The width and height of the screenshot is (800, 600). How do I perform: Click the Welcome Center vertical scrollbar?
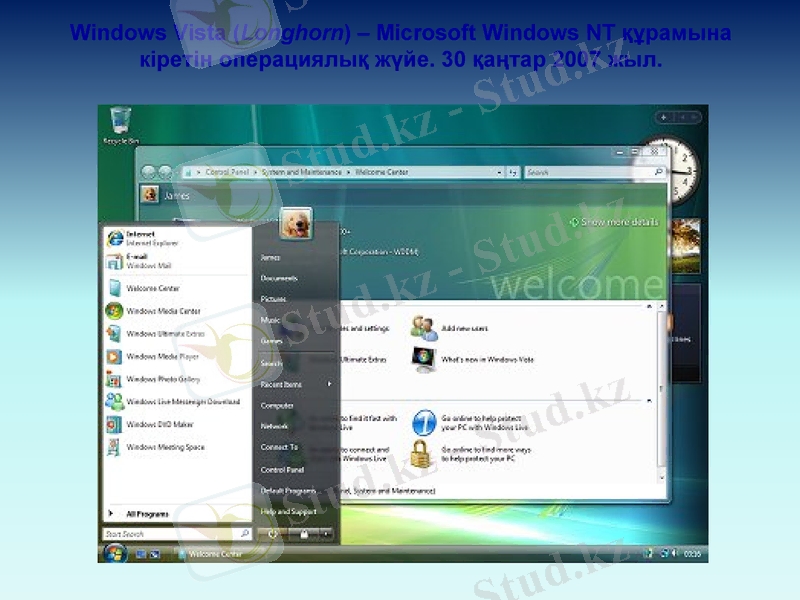pyautogui.click(x=661, y=390)
